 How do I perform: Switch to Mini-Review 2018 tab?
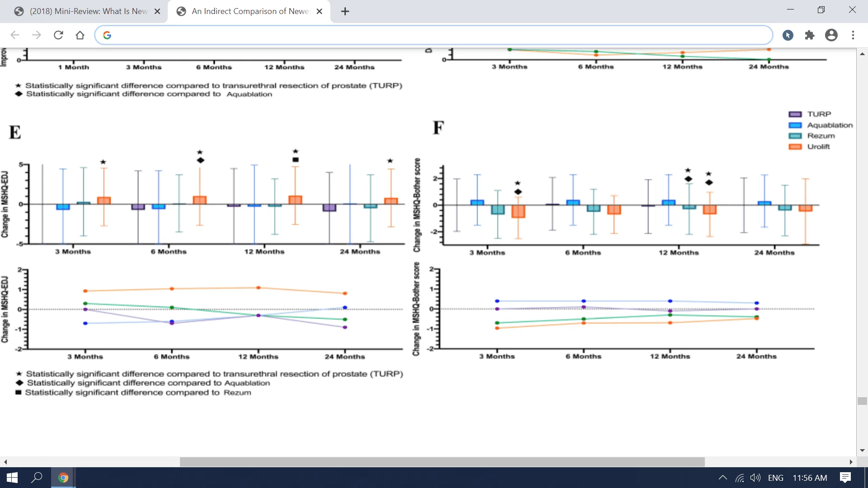click(87, 11)
